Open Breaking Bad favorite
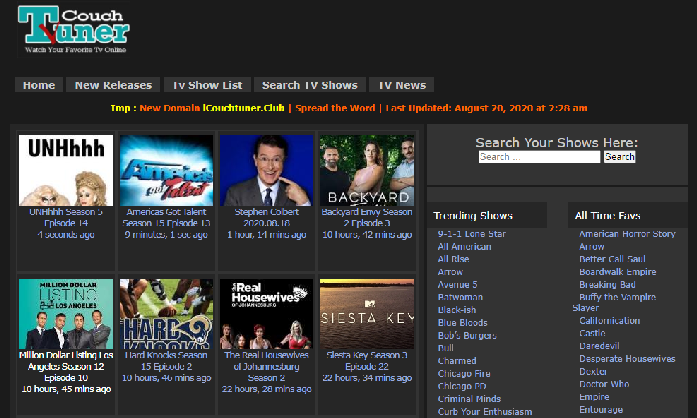Screen dimensions: 697x418 coord(607,285)
